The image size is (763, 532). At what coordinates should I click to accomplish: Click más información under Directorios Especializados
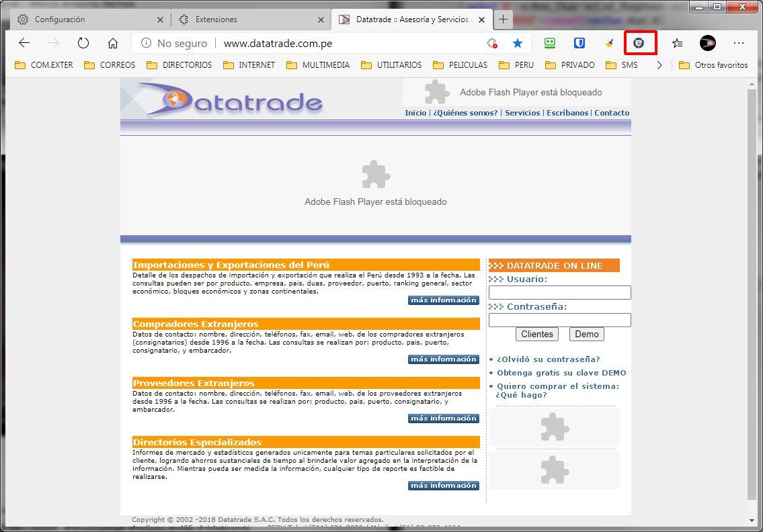(443, 486)
